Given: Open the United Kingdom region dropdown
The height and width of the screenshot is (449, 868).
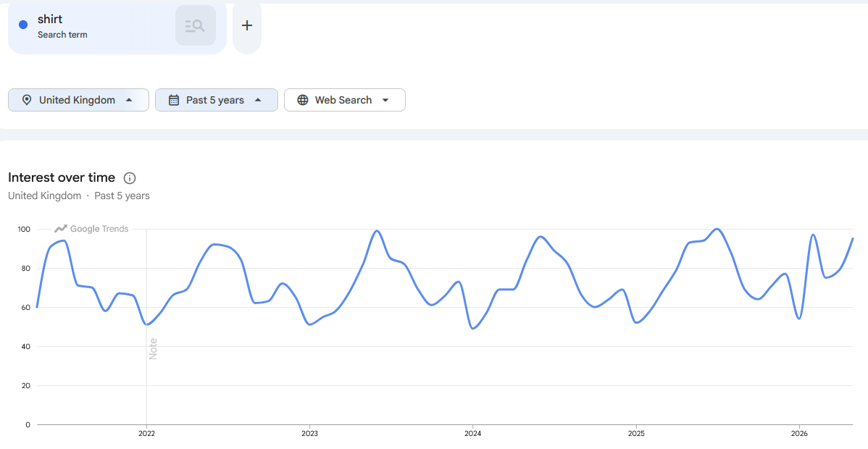Looking at the screenshot, I should tap(78, 100).
